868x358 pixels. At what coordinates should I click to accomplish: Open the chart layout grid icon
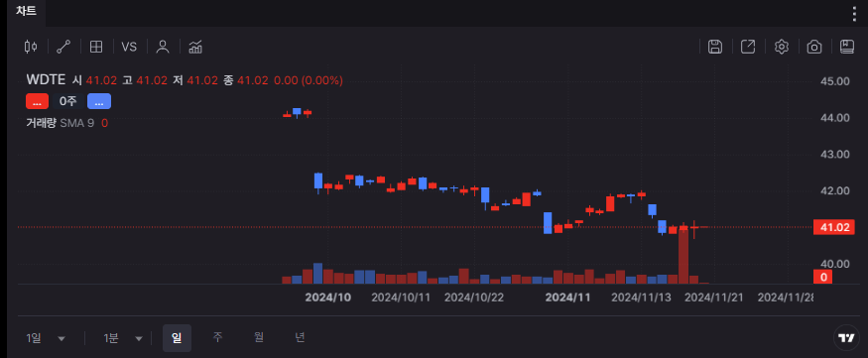96,47
